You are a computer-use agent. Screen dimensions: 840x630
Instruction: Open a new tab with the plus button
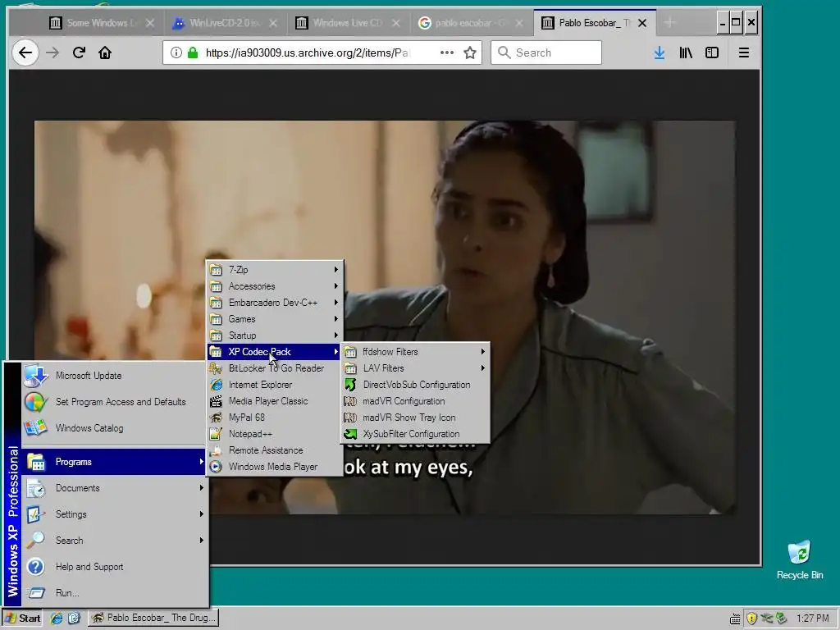point(669,22)
